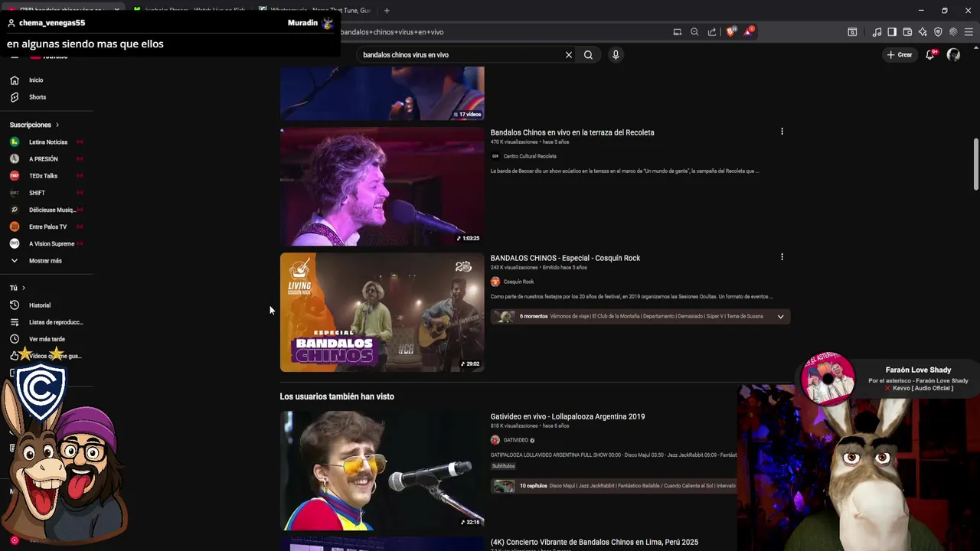Screen dimensions: 980x551
Task: Open SHIFT channel subscription
Action: point(37,193)
